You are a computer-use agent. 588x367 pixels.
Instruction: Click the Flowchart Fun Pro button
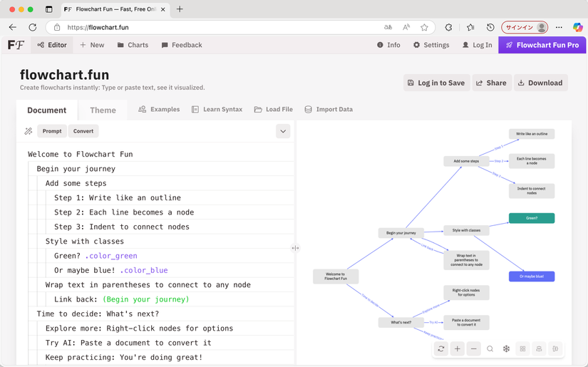click(x=542, y=45)
